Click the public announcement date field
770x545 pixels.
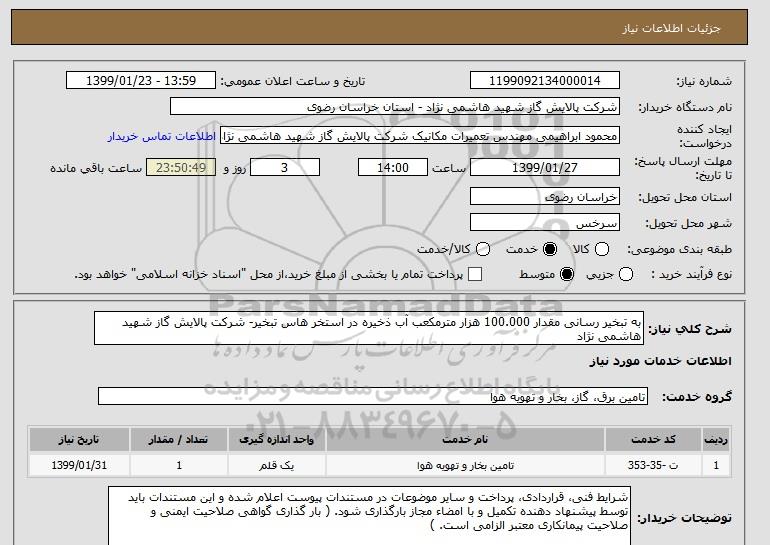[x=141, y=81]
